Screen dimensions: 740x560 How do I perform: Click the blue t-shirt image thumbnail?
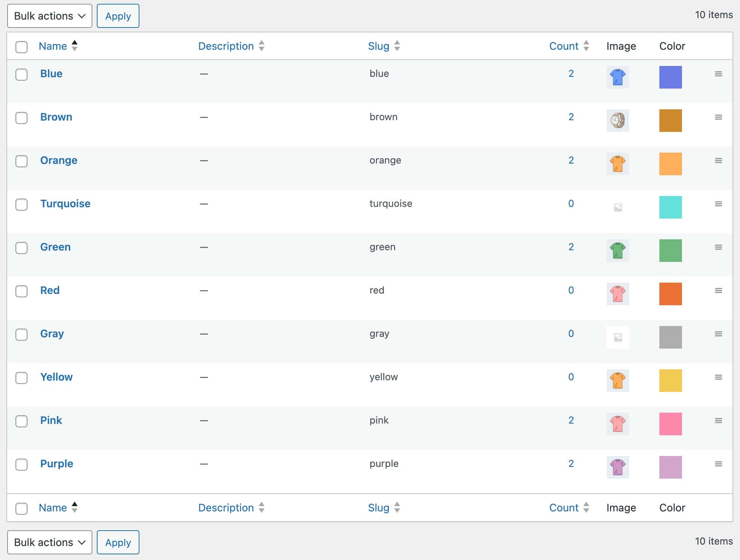pyautogui.click(x=618, y=77)
